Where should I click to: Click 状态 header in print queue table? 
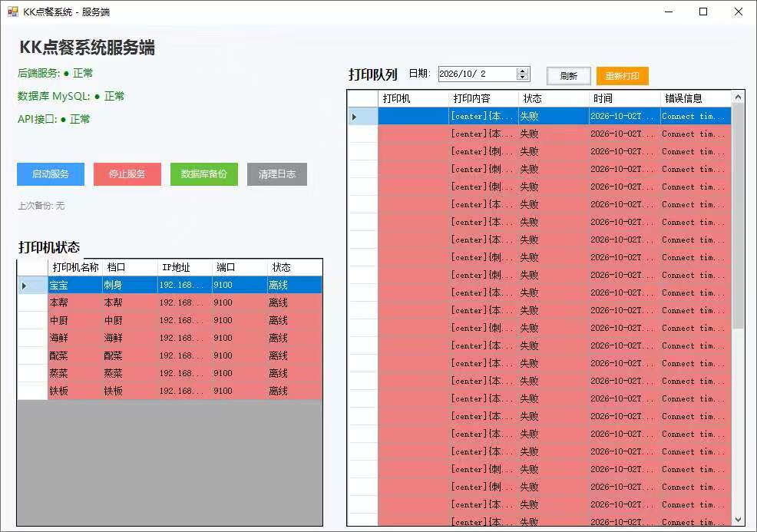[554, 98]
